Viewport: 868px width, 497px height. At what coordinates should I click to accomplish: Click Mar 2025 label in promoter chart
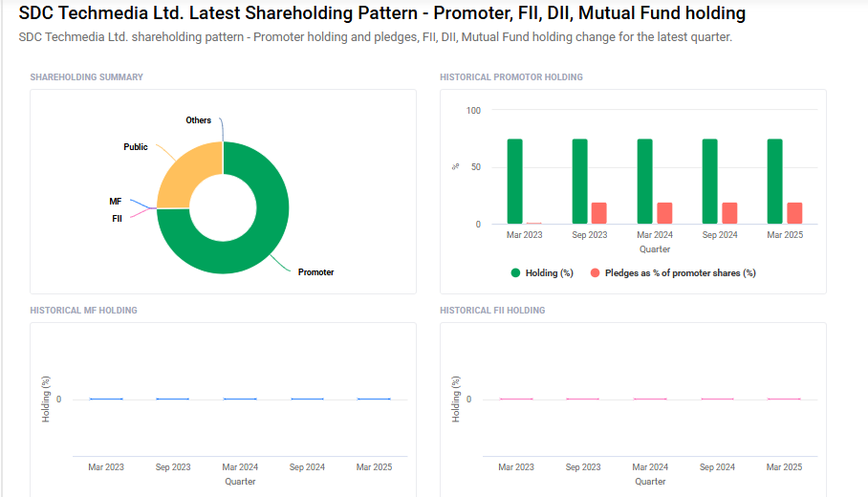point(785,235)
